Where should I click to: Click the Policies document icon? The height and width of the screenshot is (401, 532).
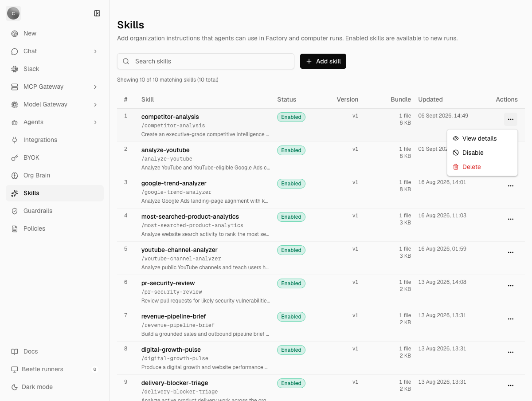click(15, 228)
